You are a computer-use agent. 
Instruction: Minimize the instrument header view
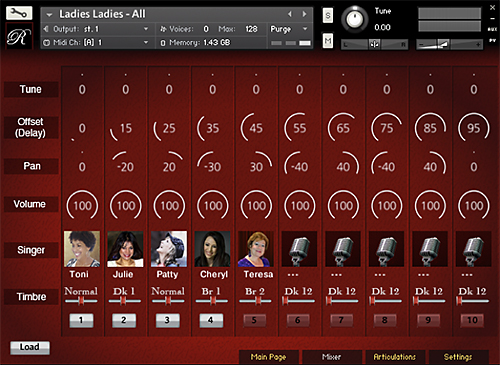coord(493,18)
